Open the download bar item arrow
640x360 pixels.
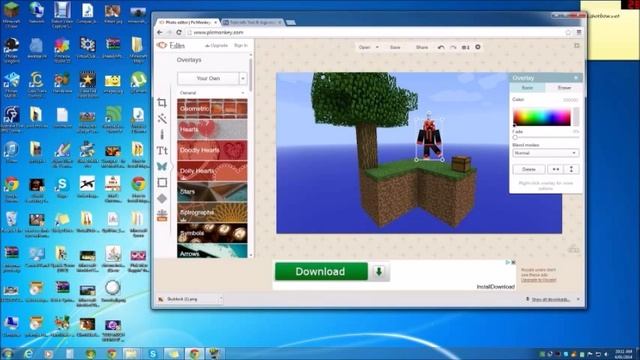tap(221, 299)
